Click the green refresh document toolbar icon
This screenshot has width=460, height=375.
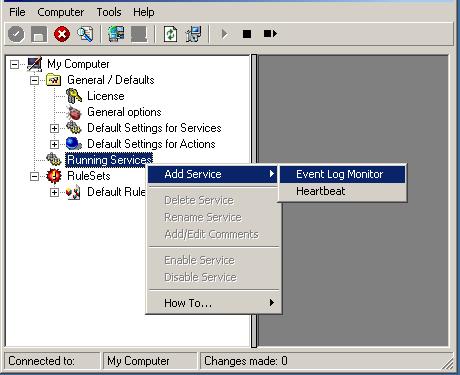point(171,34)
